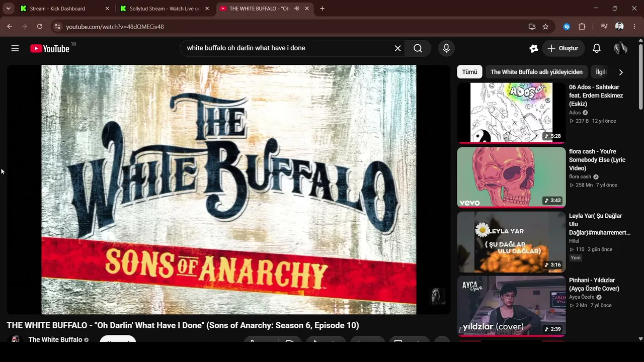
Task: Open the flora cash skull thumbnail
Action: tap(511, 177)
